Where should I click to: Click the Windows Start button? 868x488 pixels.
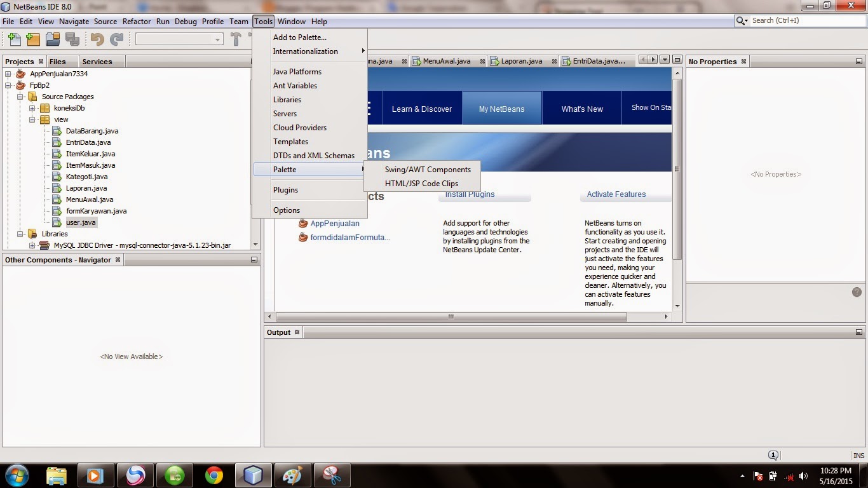point(17,475)
